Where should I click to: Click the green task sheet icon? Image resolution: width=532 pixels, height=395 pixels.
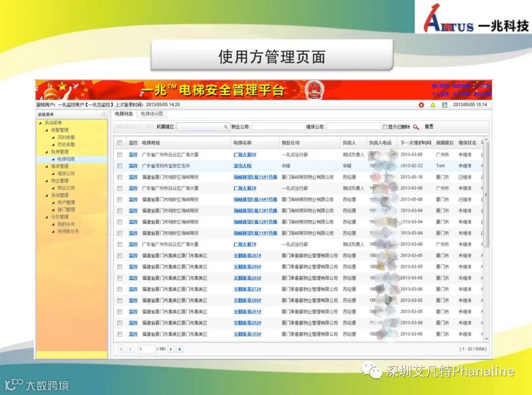click(x=444, y=105)
